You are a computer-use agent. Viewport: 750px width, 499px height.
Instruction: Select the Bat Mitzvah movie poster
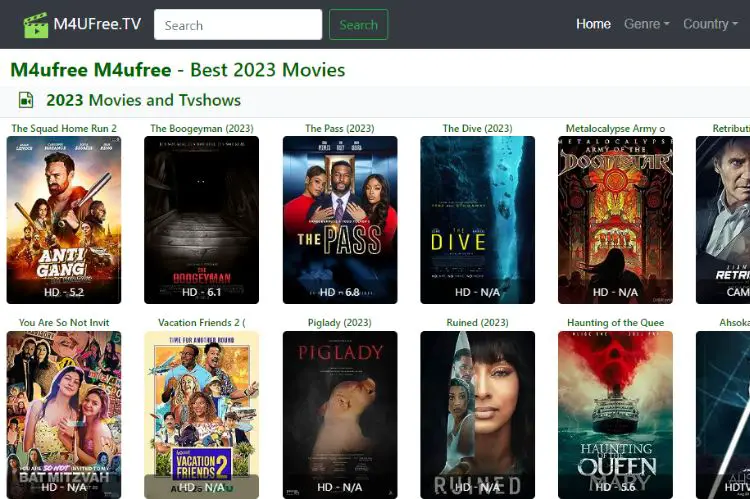point(64,415)
